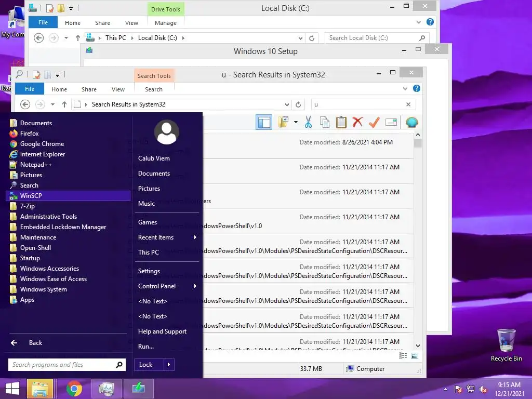Open the system monitor taskbar icon
Viewport: 532px width, 399px height.
107,389
